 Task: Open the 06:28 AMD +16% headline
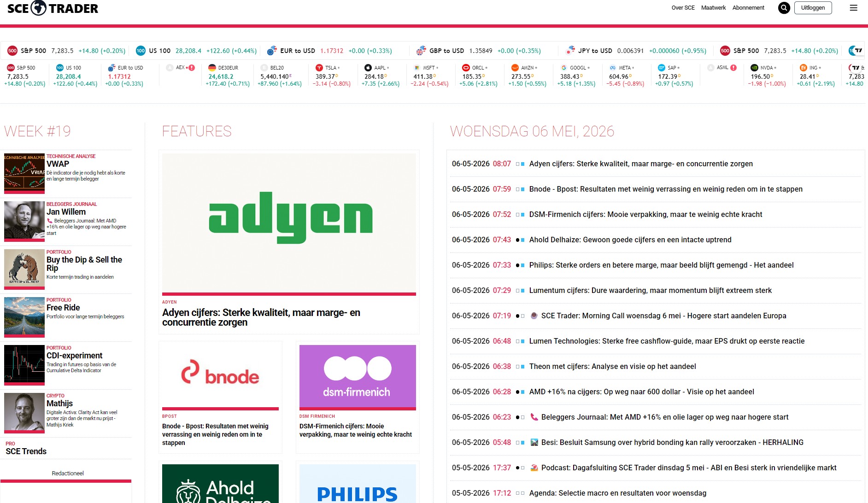tap(642, 392)
